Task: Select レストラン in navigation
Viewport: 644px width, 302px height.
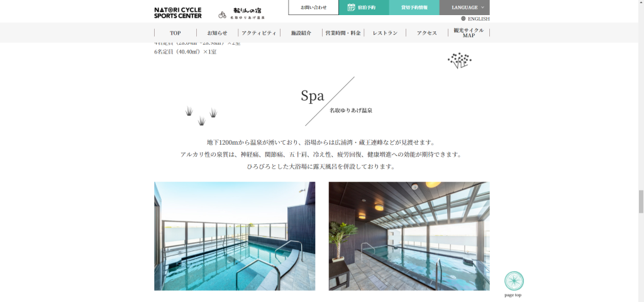Action: pos(385,33)
